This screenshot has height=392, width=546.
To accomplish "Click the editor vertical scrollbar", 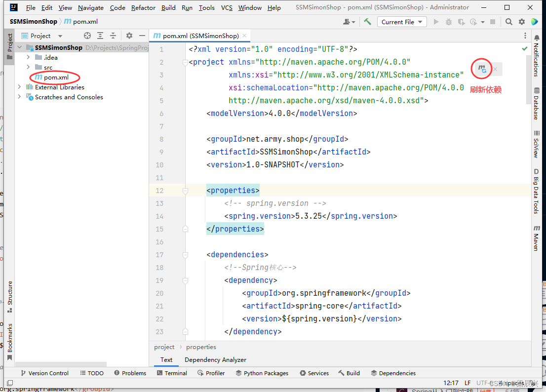I will point(529,79).
